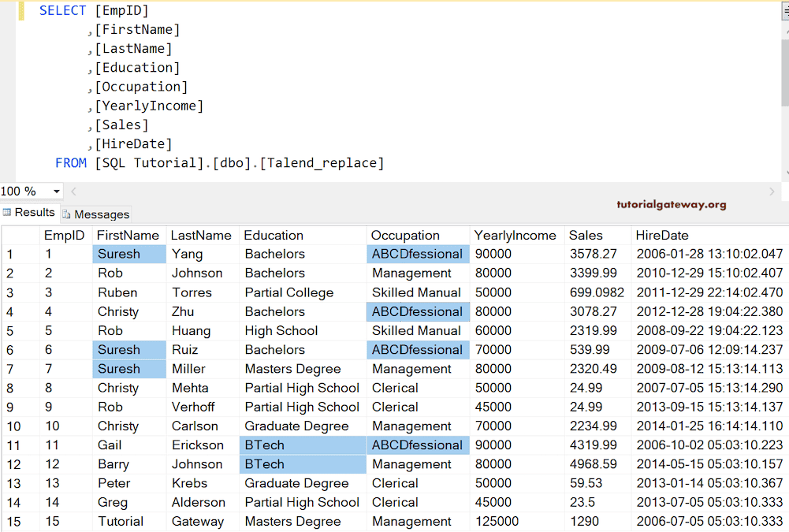
Task: Click the 2013-09-15 15:13:14.137 hire date
Action: tap(710, 407)
